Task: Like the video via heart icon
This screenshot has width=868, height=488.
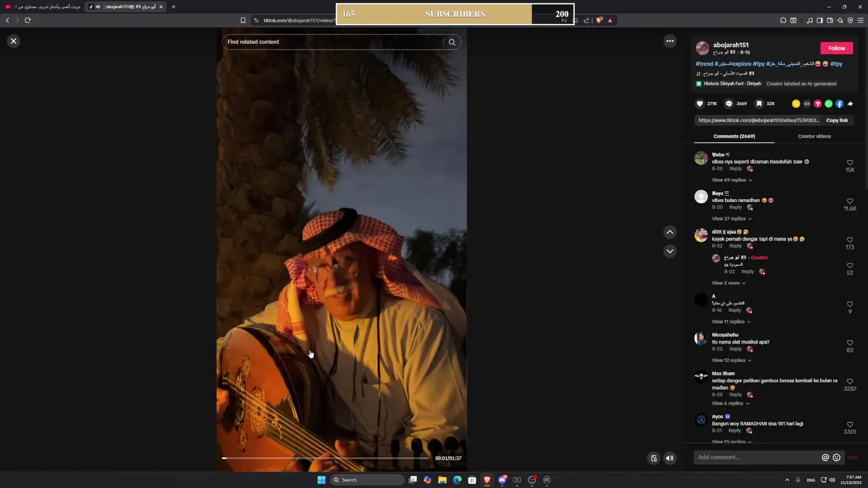Action: tap(700, 104)
